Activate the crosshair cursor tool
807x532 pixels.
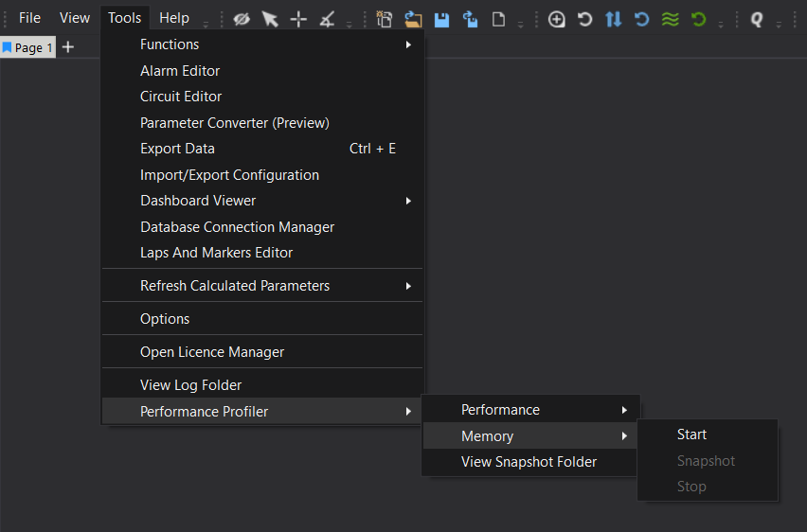pos(298,19)
